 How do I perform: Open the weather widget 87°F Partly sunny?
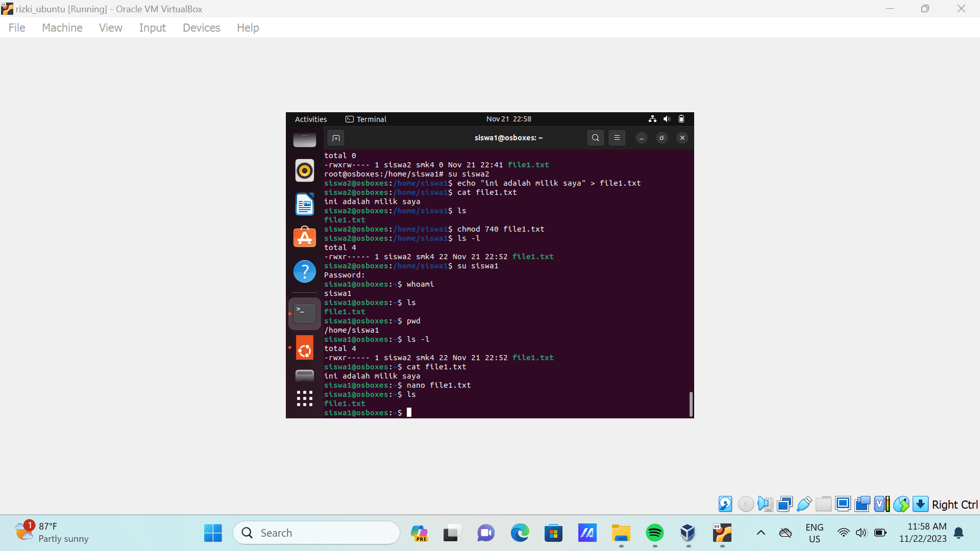coord(52,533)
